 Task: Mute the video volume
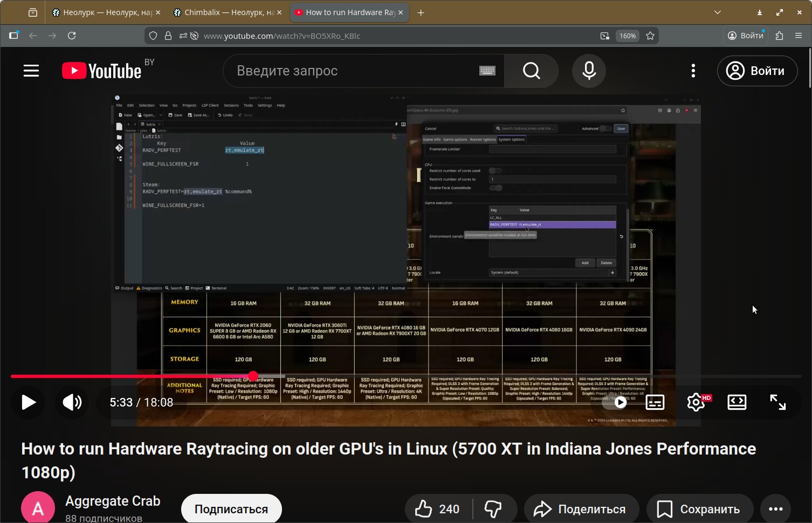point(72,402)
